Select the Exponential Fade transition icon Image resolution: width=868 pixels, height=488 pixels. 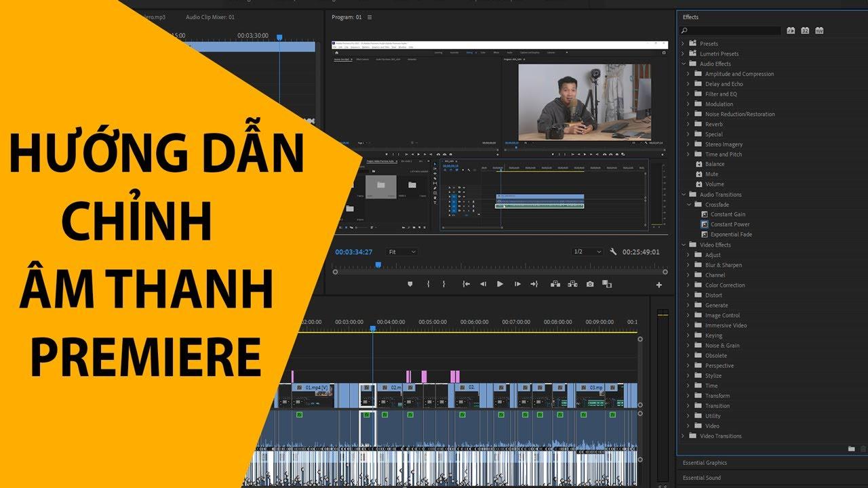[x=705, y=235]
